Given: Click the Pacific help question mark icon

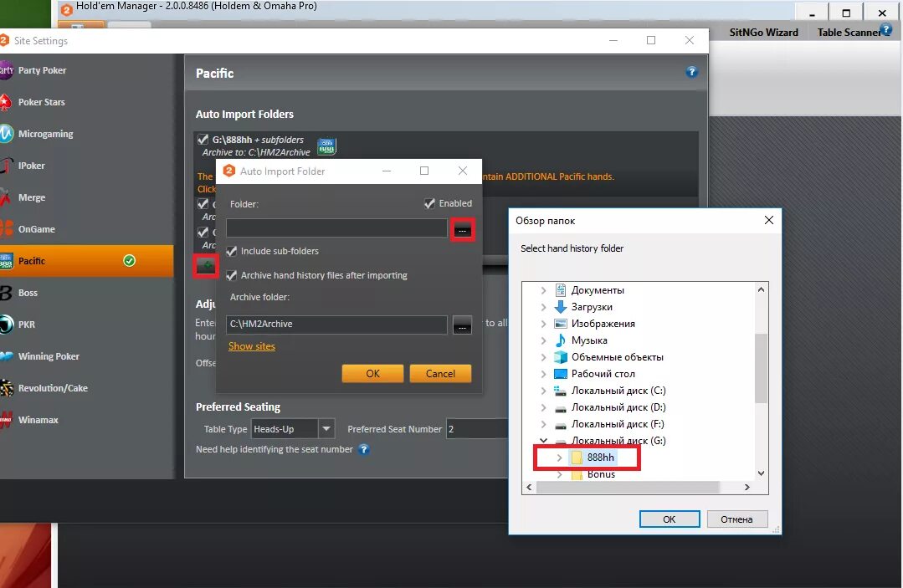Looking at the screenshot, I should [691, 72].
